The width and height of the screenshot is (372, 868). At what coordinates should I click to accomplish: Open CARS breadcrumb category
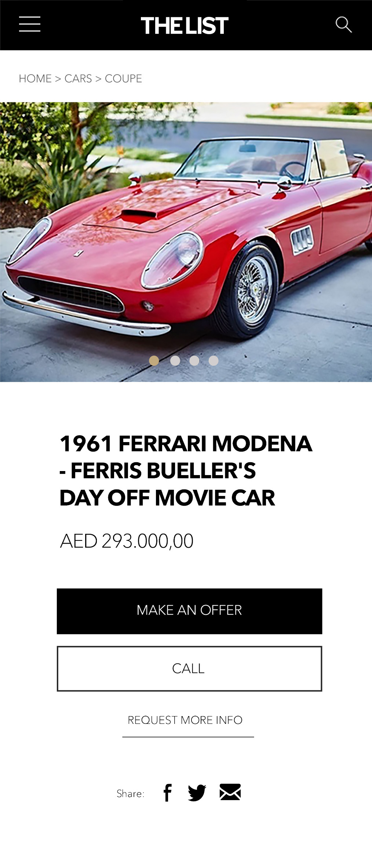[78, 79]
